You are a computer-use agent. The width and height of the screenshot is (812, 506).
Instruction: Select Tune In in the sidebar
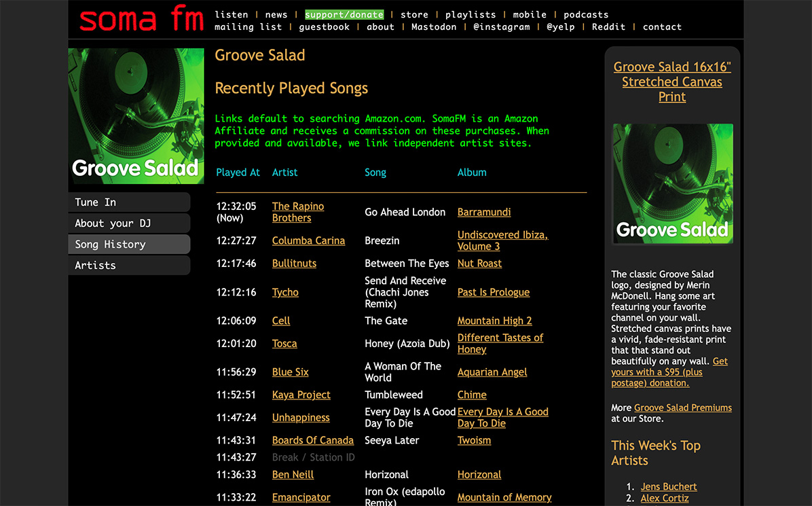129,202
